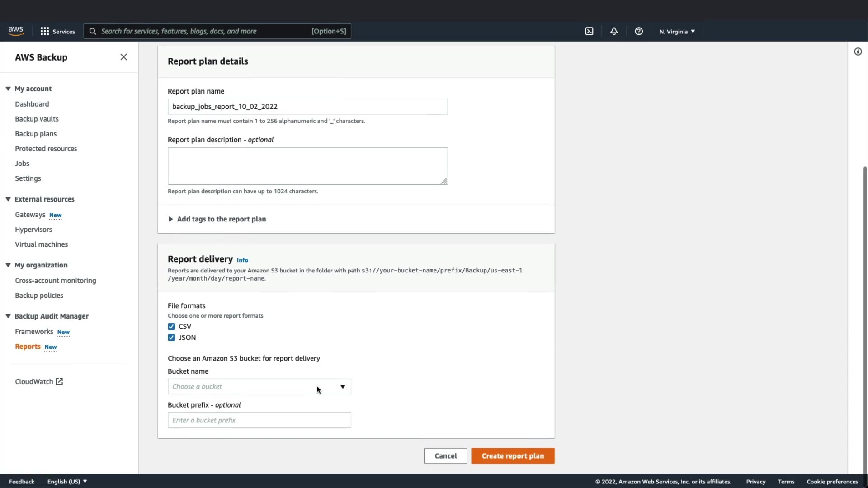Uncheck the JSON file format checkbox

pos(171,338)
